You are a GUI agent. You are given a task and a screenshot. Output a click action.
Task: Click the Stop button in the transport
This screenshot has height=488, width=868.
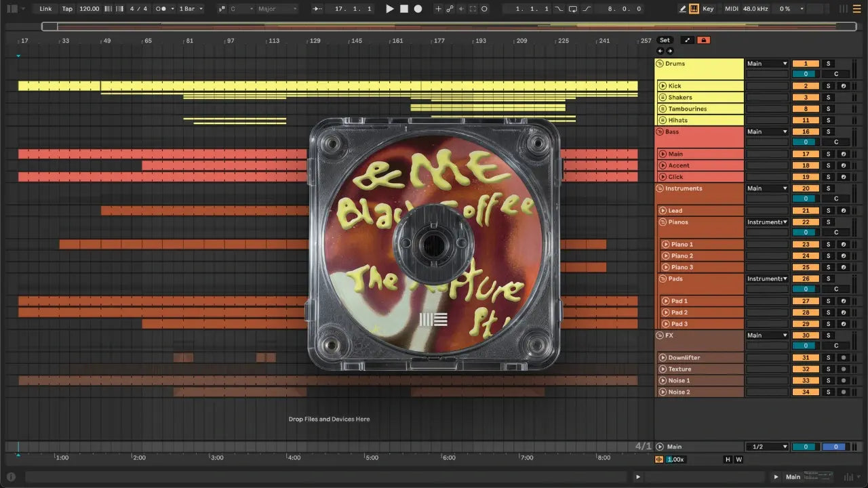pyautogui.click(x=403, y=9)
